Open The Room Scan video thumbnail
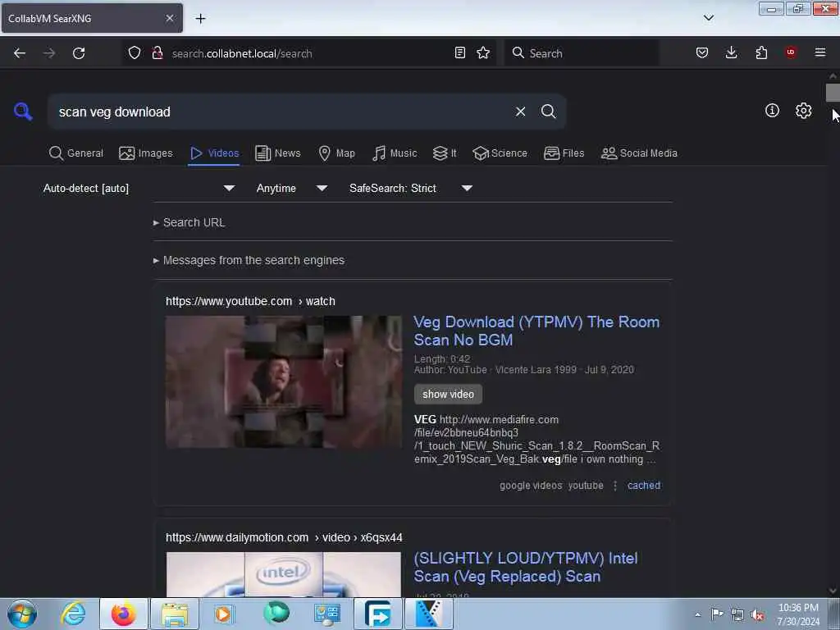The width and height of the screenshot is (840, 630). [283, 381]
